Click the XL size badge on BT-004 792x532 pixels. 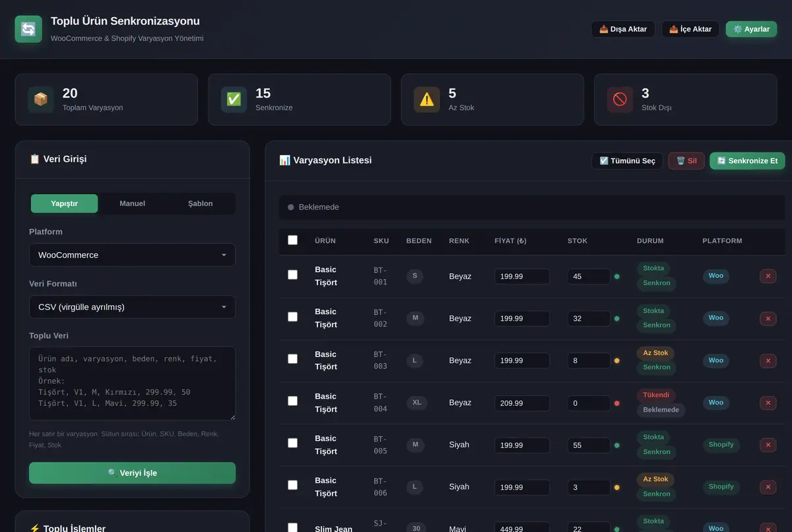(x=416, y=403)
